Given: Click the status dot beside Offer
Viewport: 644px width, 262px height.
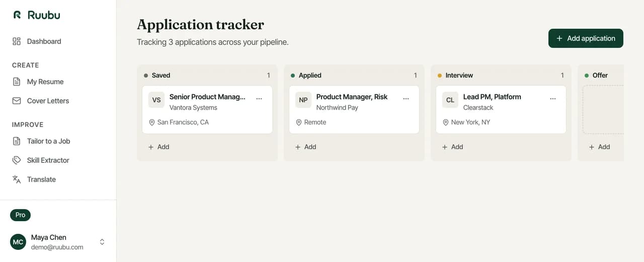Looking at the screenshot, I should [x=587, y=76].
